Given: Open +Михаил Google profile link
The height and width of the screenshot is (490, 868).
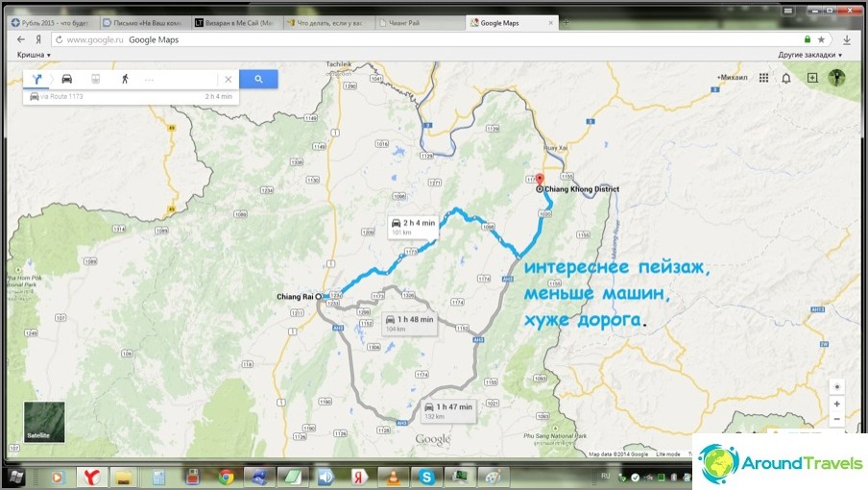Looking at the screenshot, I should (732, 78).
